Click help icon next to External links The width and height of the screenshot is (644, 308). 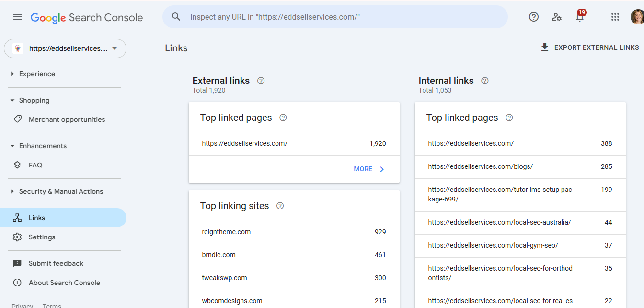pyautogui.click(x=261, y=81)
